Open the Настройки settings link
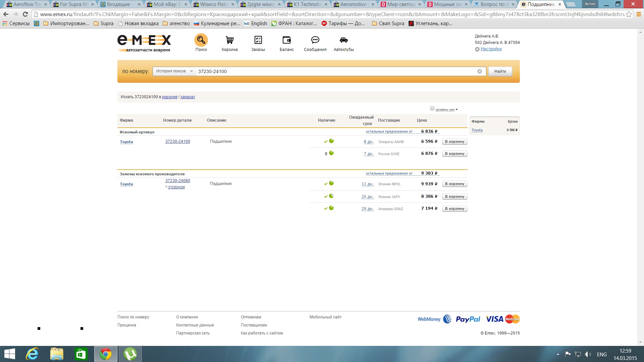This screenshot has height=362, width=644. click(x=491, y=49)
